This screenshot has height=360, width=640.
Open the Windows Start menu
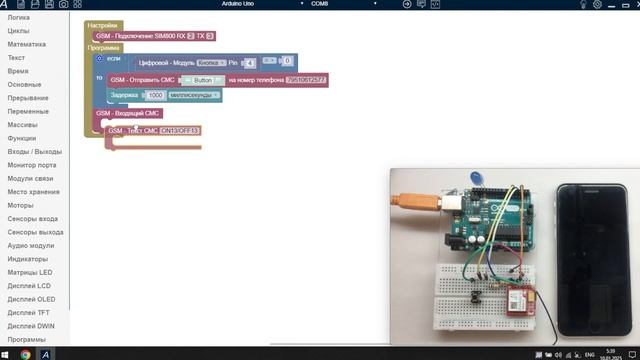pyautogui.click(x=5, y=354)
